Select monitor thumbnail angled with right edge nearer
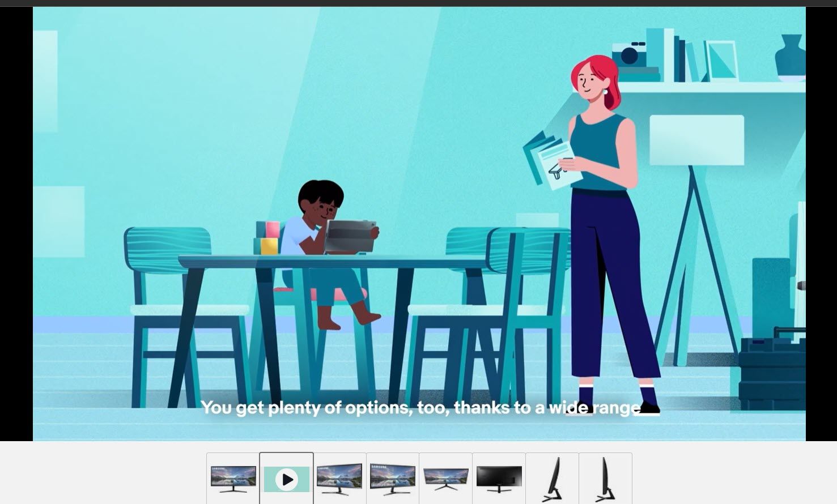Screen dimensions: 837x504 click(339, 479)
